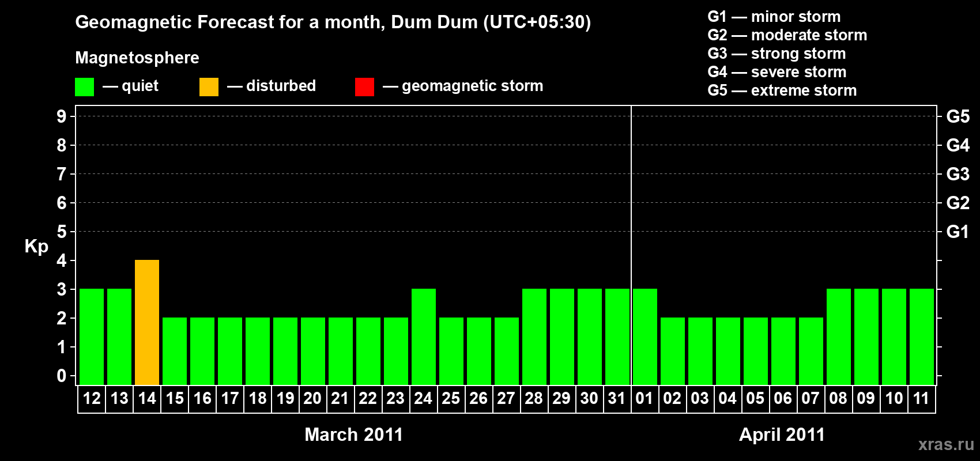Click date cell 12 in March
This screenshot has width=980, height=461.
point(92,399)
